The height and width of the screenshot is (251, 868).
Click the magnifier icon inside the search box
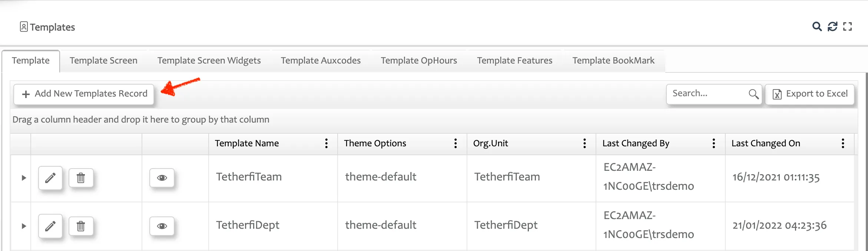[x=753, y=94]
